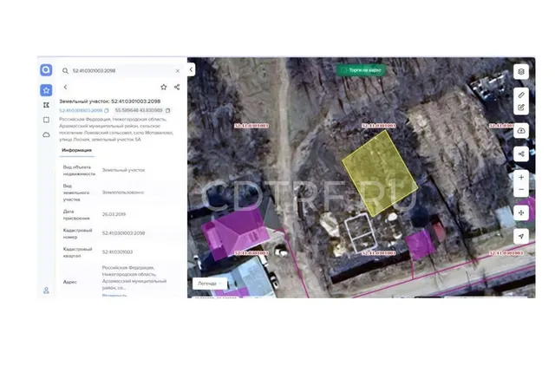555x392 pixels.
Task: Open the map layers button
Action: pos(521,71)
